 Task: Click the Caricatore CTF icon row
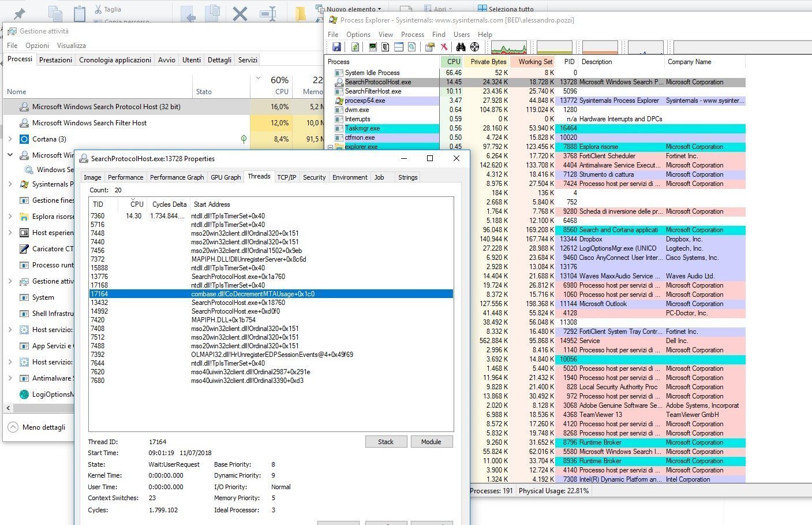[x=24, y=249]
